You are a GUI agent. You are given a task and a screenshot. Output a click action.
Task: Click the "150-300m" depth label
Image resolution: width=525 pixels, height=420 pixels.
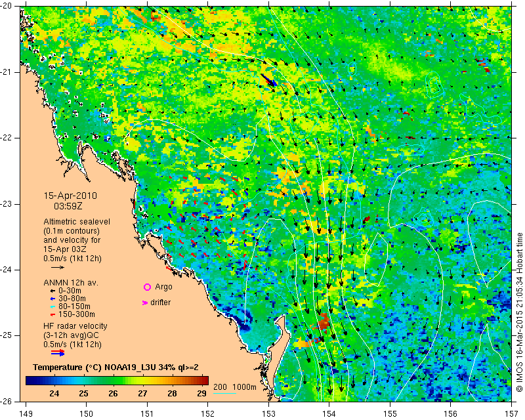77,314
